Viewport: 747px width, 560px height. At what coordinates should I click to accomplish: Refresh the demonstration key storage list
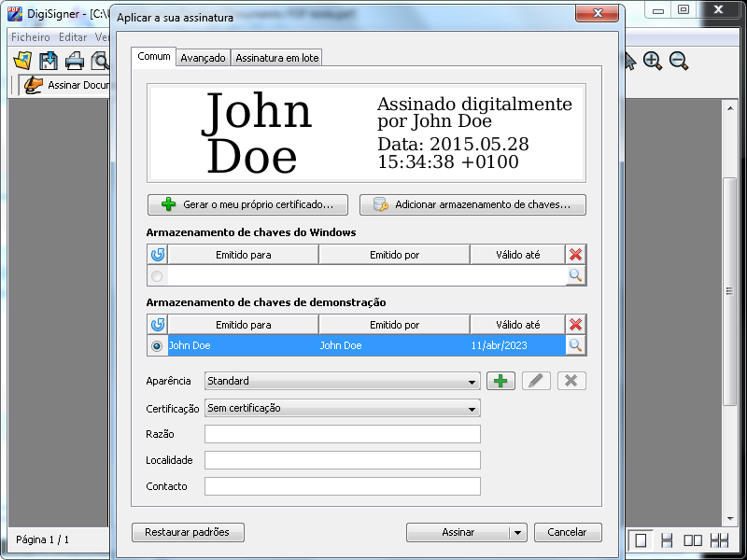coord(157,325)
